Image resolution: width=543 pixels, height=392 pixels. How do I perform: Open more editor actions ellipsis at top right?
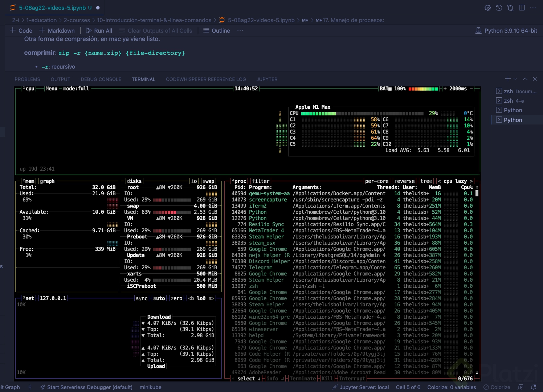tap(533, 8)
